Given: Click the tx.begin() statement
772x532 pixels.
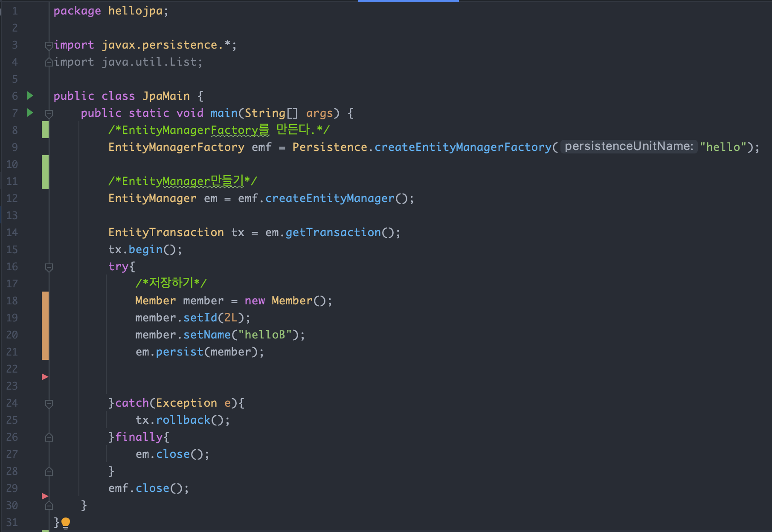Looking at the screenshot, I should tap(145, 249).
